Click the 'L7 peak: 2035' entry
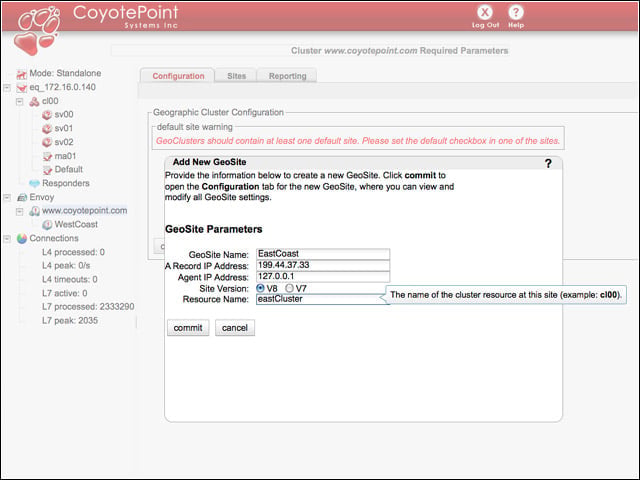This screenshot has height=480, width=640. pyautogui.click(x=70, y=321)
